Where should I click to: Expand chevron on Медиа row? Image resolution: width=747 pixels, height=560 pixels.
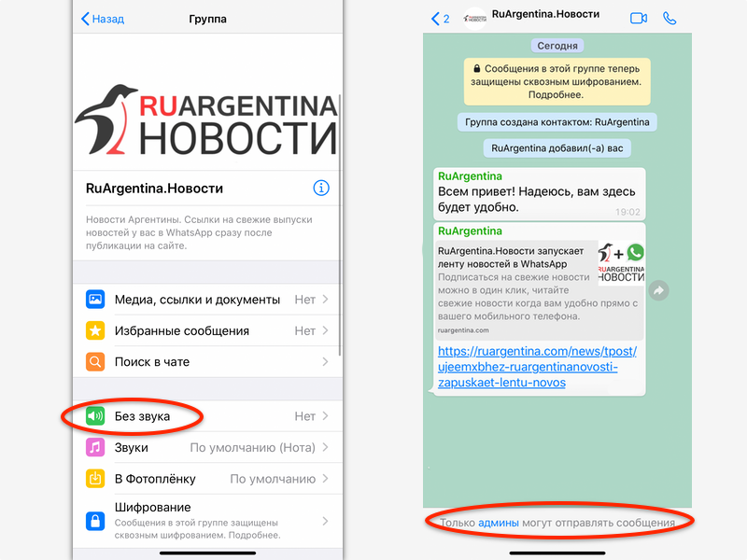[325, 299]
